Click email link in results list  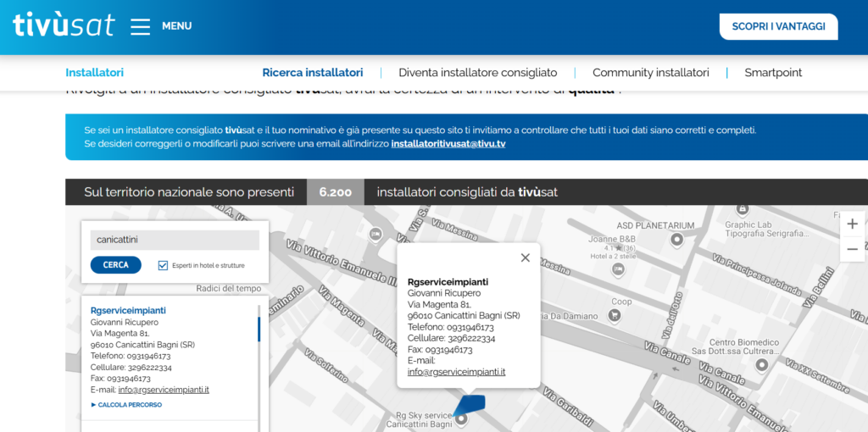click(x=164, y=390)
